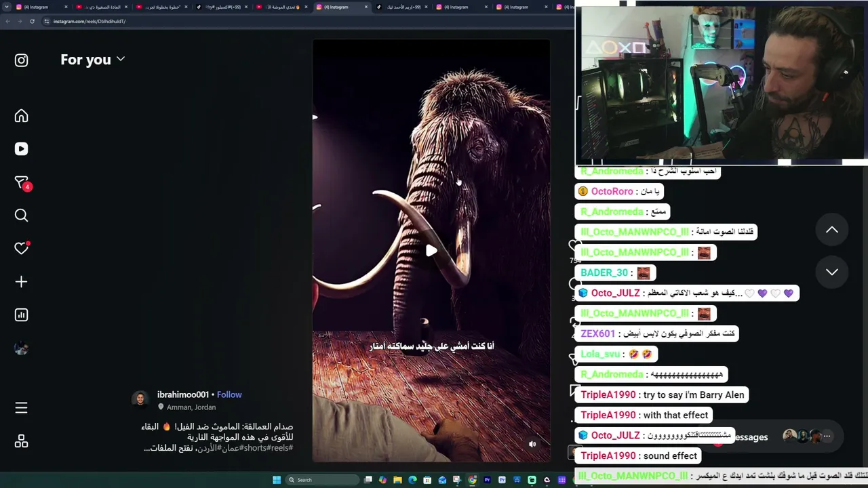
Task: Open Instagram Search from the sidebar
Action: click(x=21, y=216)
